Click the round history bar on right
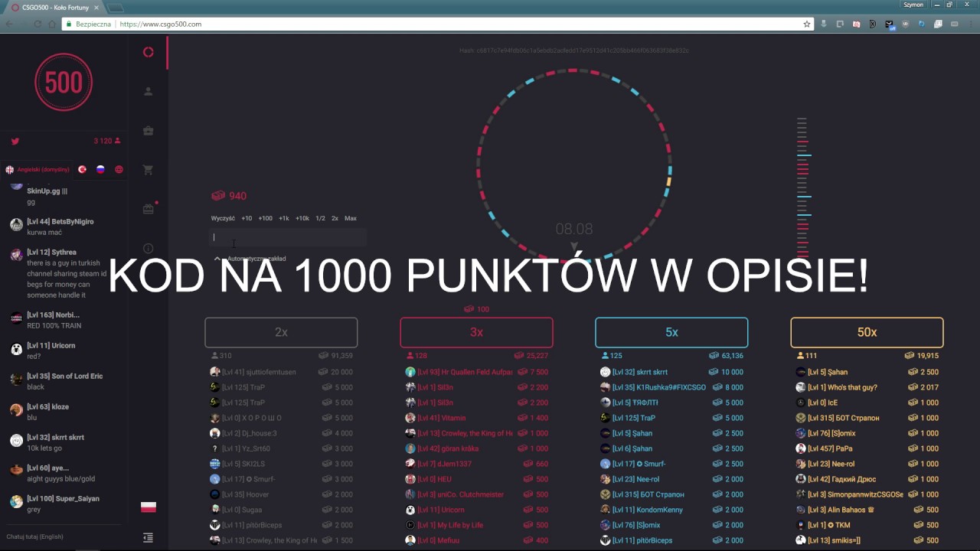The width and height of the screenshot is (980, 551). point(802,187)
